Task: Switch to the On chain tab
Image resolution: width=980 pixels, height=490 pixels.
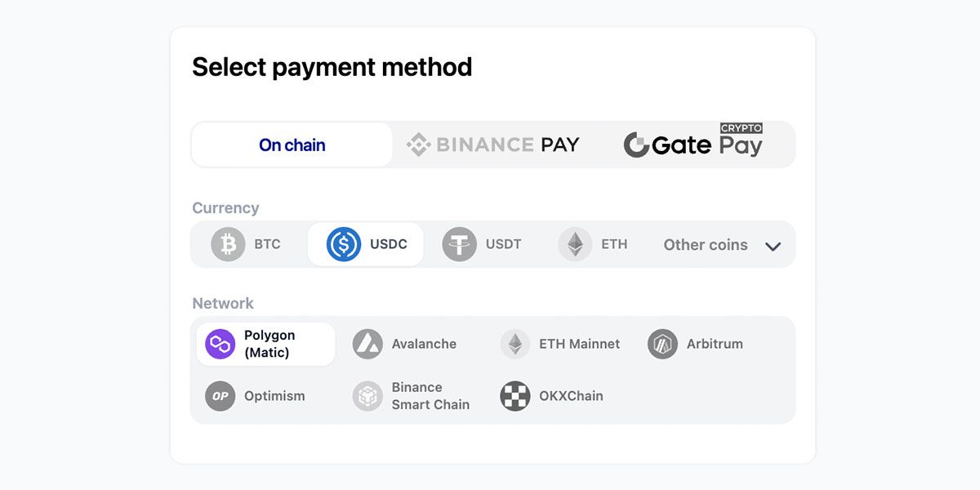Action: point(292,144)
